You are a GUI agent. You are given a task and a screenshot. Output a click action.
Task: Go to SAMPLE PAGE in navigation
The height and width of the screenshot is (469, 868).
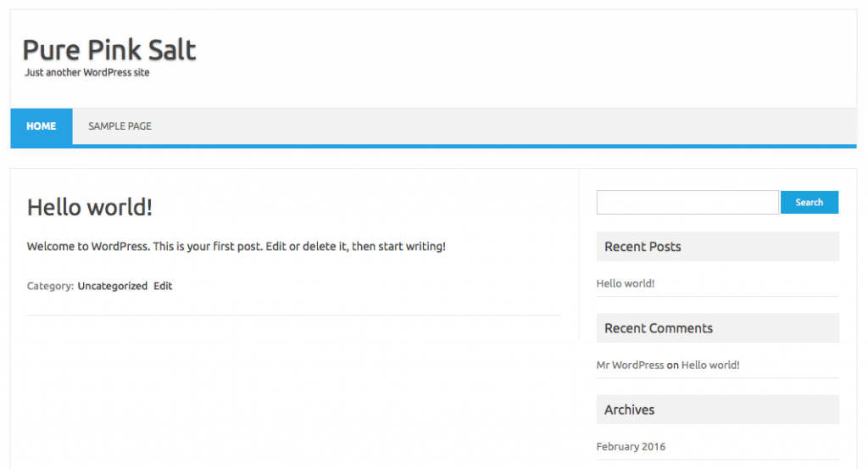120,126
